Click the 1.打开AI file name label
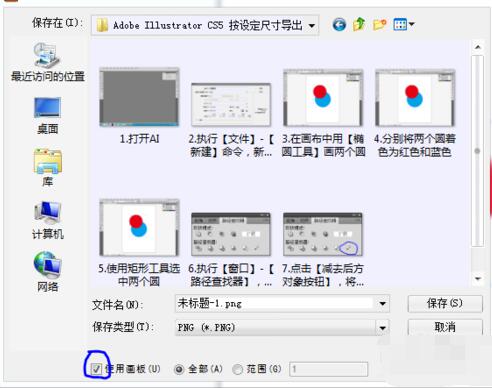 pyautogui.click(x=139, y=139)
